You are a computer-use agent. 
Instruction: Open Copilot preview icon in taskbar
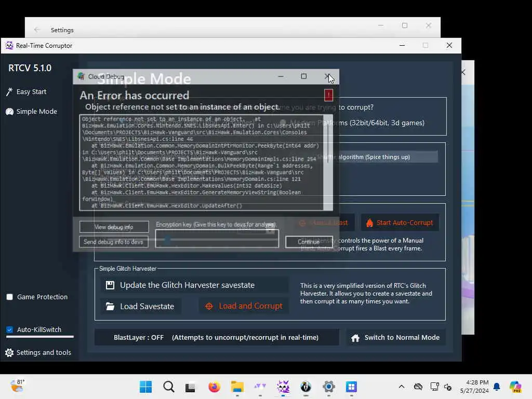coord(515,387)
